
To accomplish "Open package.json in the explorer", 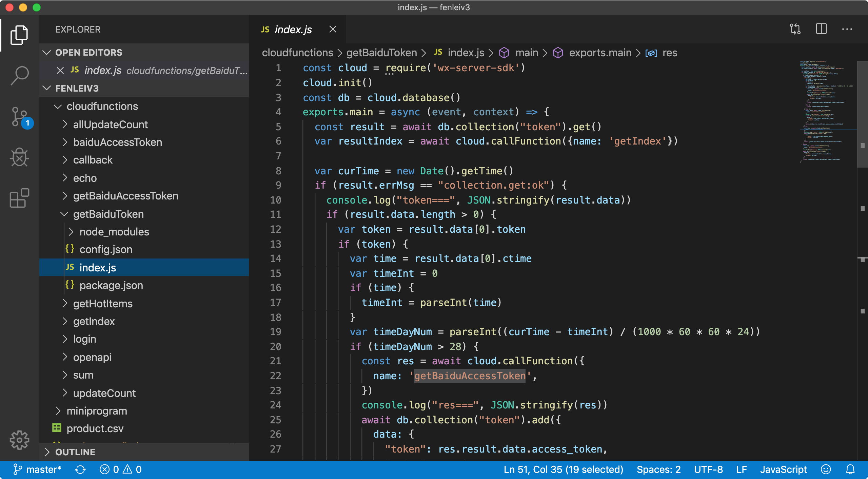I will 111,285.
